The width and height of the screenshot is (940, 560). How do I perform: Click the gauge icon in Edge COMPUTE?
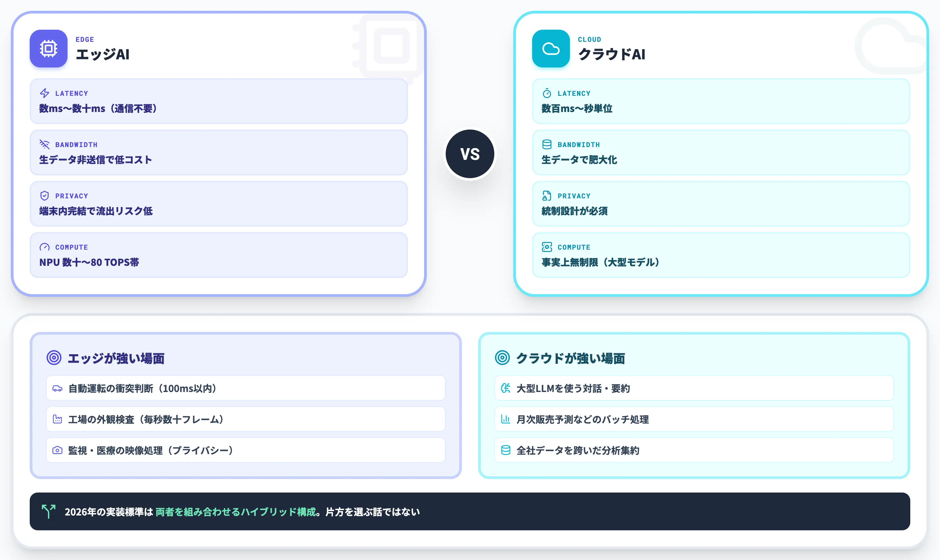point(45,247)
